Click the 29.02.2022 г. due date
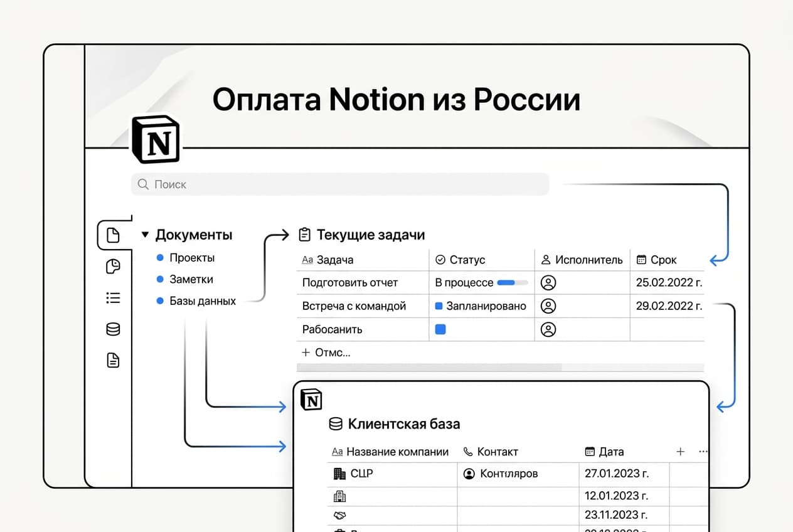Screen dimensions: 793x532 [669, 306]
